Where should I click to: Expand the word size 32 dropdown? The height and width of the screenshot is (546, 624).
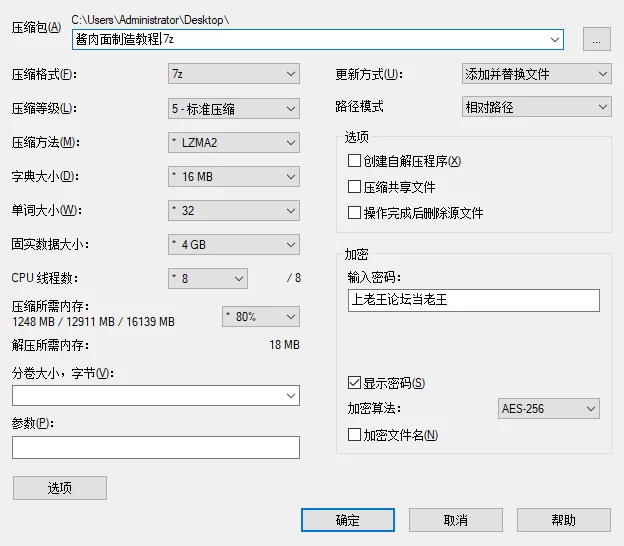coord(234,211)
